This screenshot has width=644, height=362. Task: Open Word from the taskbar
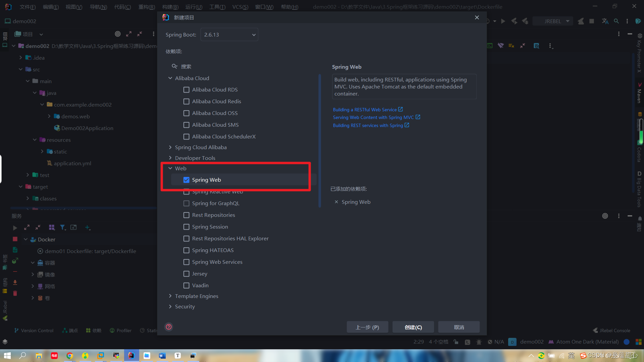[x=162, y=355]
